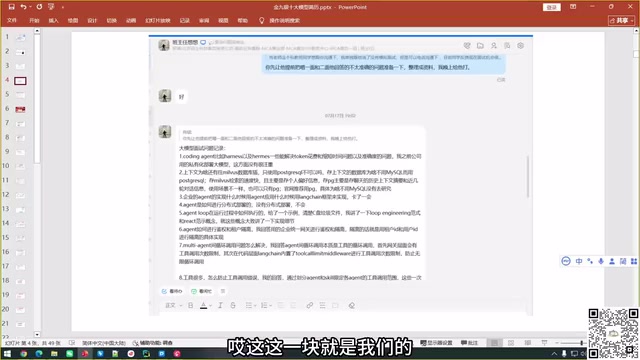Open the 辅助功能 accessibility checker
Viewport: 640px width, 360px height.
(x=152, y=343)
